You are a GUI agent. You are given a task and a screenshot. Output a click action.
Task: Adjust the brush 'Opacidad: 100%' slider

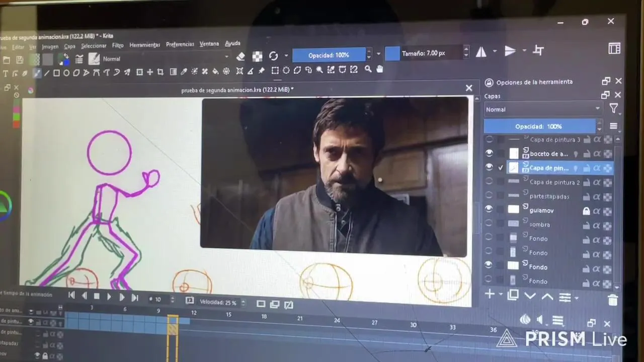point(329,55)
